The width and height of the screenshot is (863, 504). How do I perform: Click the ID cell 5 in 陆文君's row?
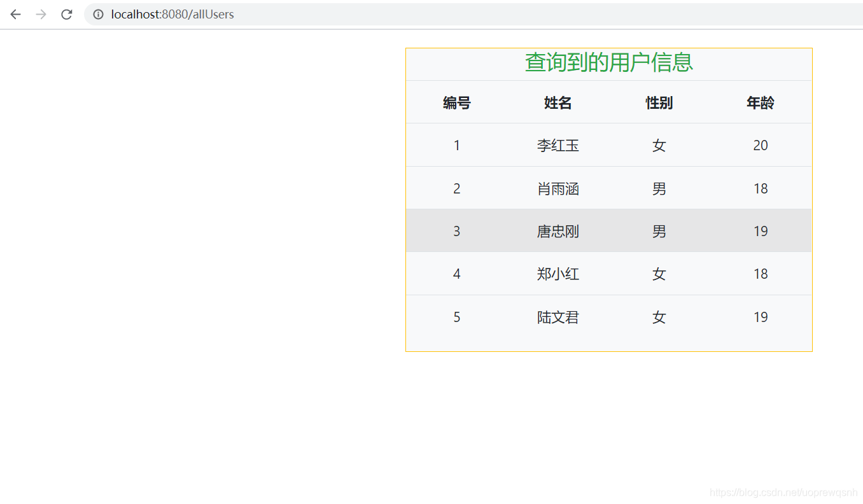[457, 317]
